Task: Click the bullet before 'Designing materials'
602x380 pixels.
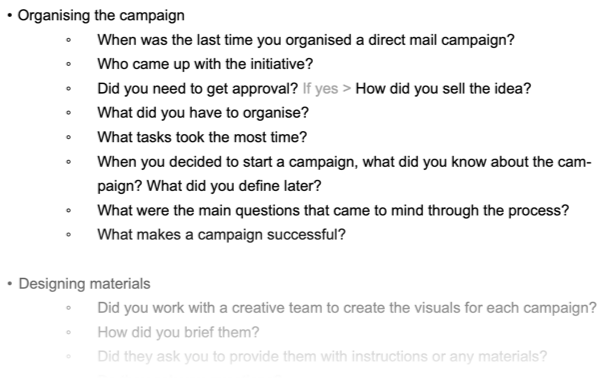Action: click(x=10, y=284)
